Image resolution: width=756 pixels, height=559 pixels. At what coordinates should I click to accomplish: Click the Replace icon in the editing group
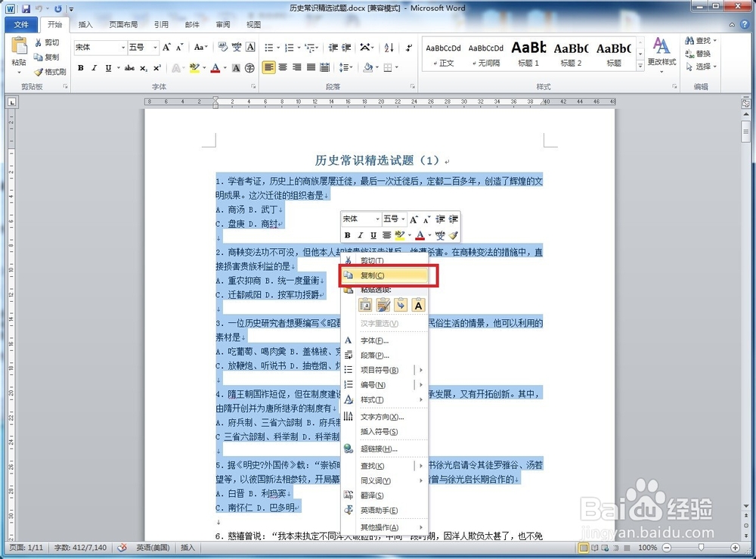pyautogui.click(x=689, y=54)
